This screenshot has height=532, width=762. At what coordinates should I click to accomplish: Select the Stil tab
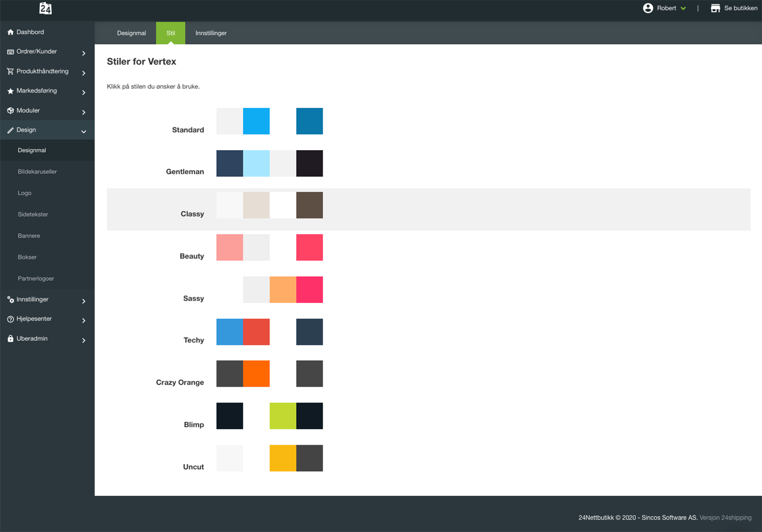point(171,33)
